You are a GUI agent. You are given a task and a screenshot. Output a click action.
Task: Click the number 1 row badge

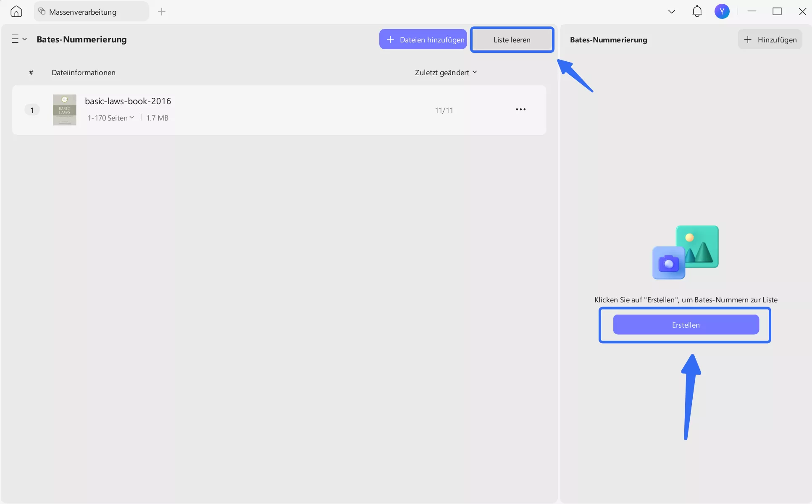(32, 110)
